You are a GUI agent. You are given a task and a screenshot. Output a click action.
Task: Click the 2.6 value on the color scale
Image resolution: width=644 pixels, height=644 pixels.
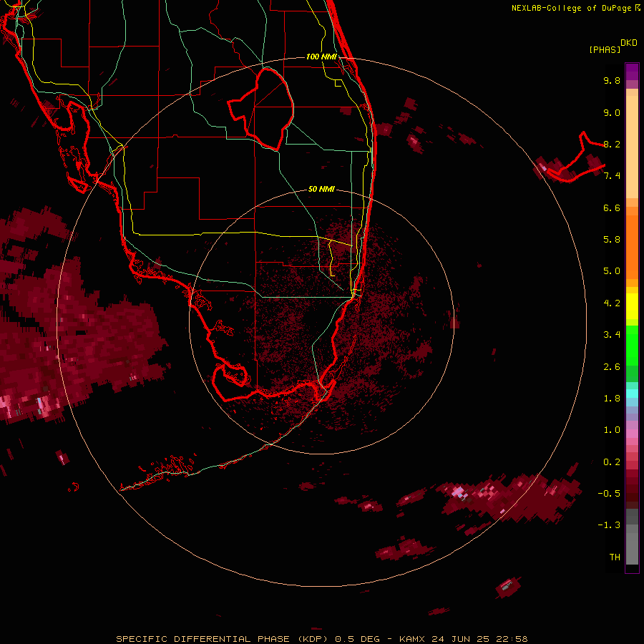612,367
